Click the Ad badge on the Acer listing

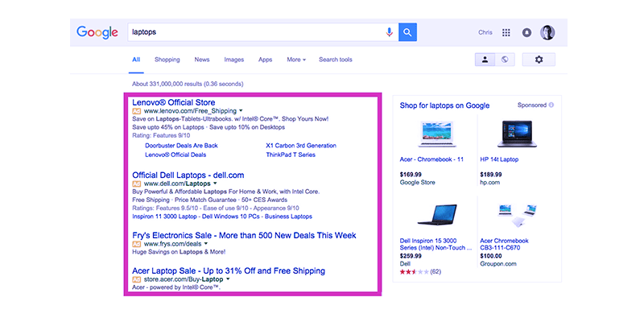(136, 279)
